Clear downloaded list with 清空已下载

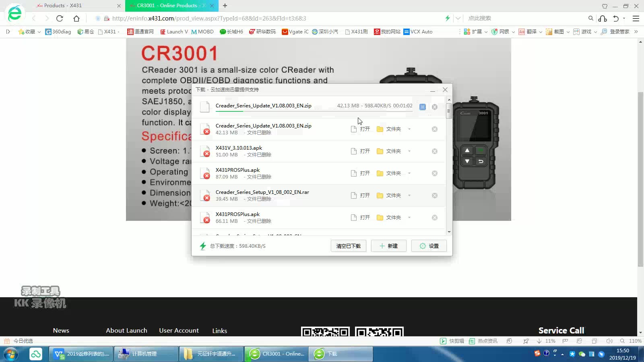click(349, 246)
